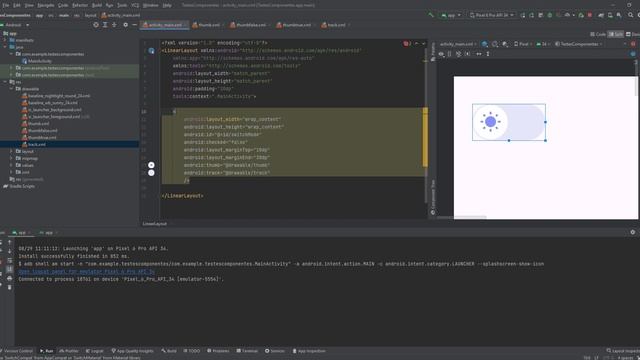Screen dimensions: 640x360
Task: Click the pause-like columns icon in design toolbar
Action: [x=449, y=54]
